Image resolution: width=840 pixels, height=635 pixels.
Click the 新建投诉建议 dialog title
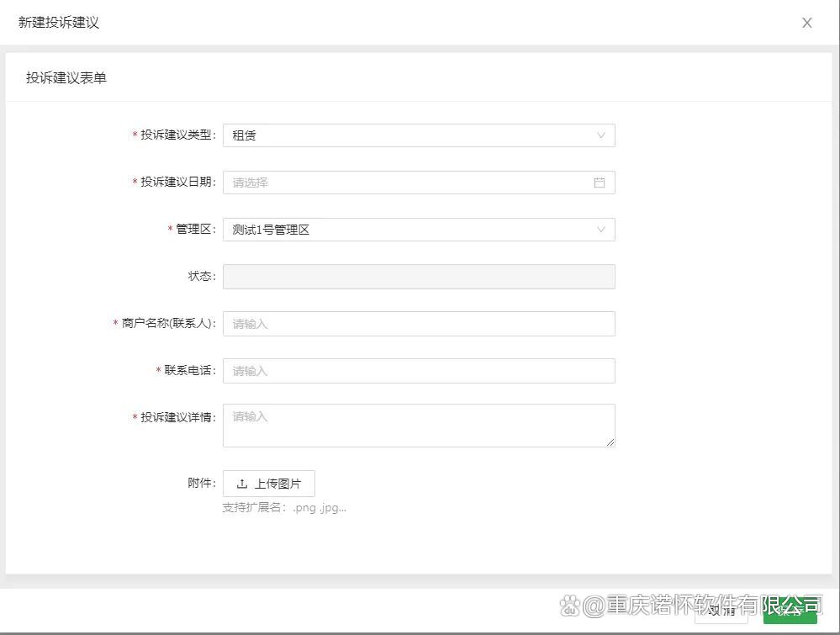click(59, 23)
